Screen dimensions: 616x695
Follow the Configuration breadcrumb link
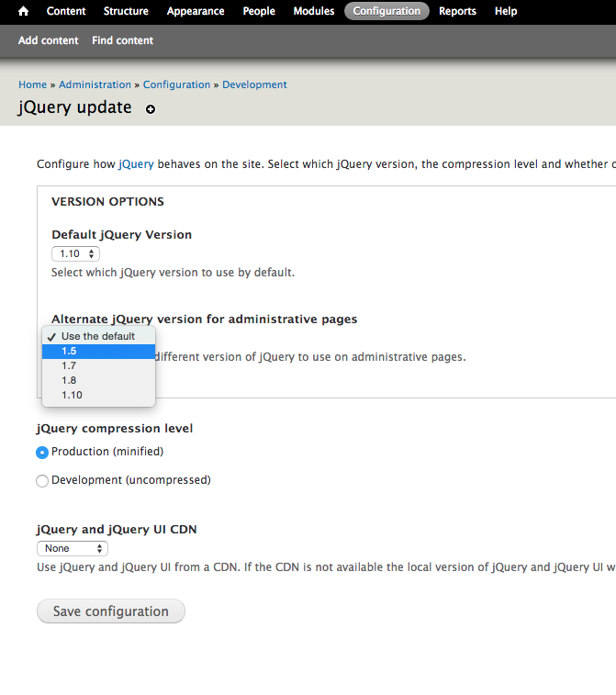click(176, 84)
